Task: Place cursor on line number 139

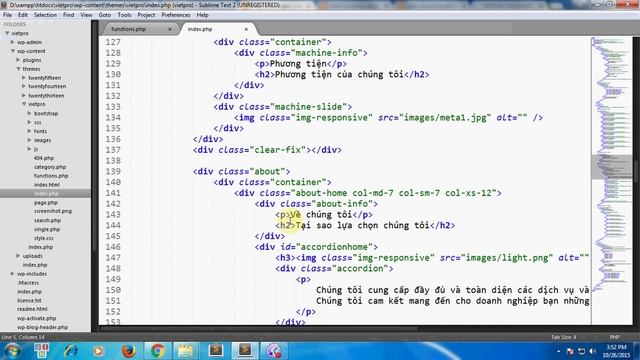Action: pyautogui.click(x=113, y=171)
